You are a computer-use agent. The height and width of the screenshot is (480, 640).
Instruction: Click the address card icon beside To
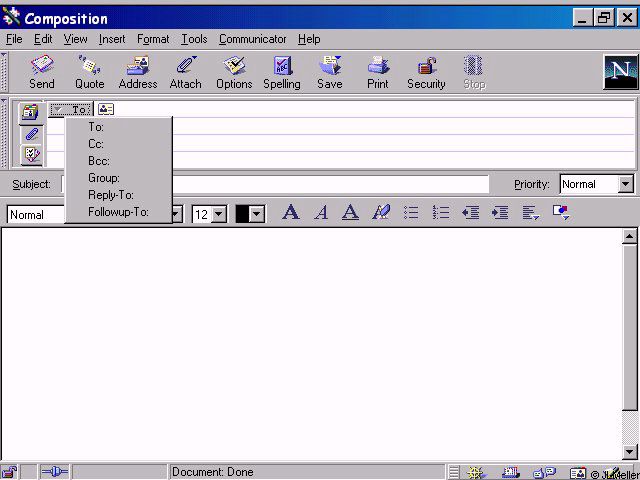(x=106, y=109)
